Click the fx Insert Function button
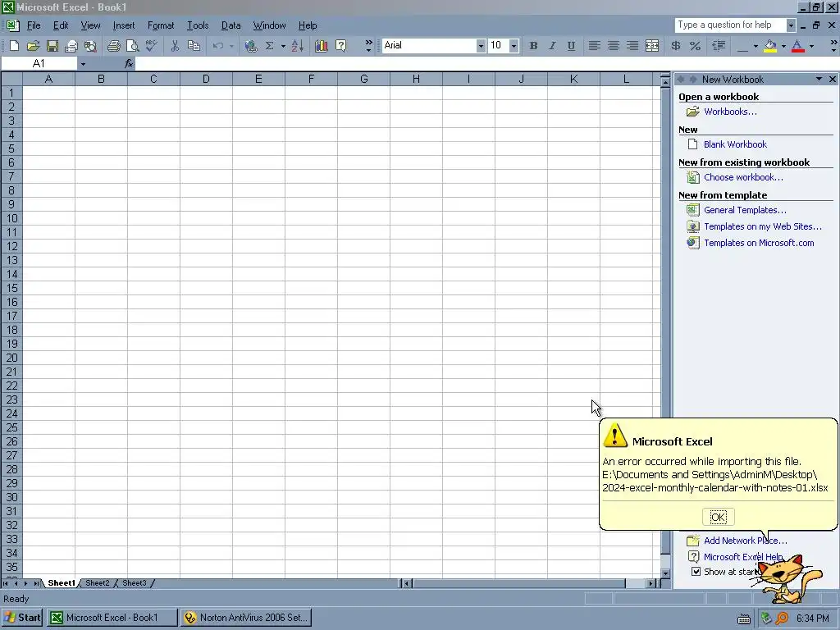This screenshot has width=840, height=630. [x=129, y=64]
